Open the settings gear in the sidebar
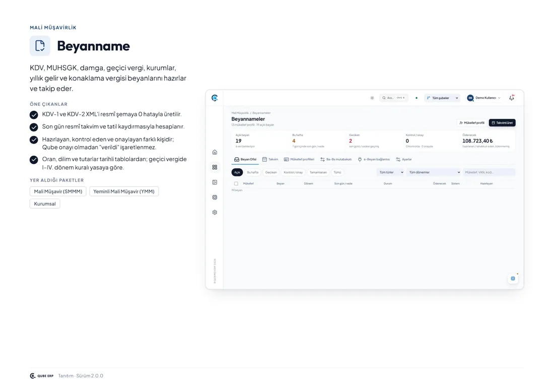The height and width of the screenshot is (392, 554). click(215, 213)
